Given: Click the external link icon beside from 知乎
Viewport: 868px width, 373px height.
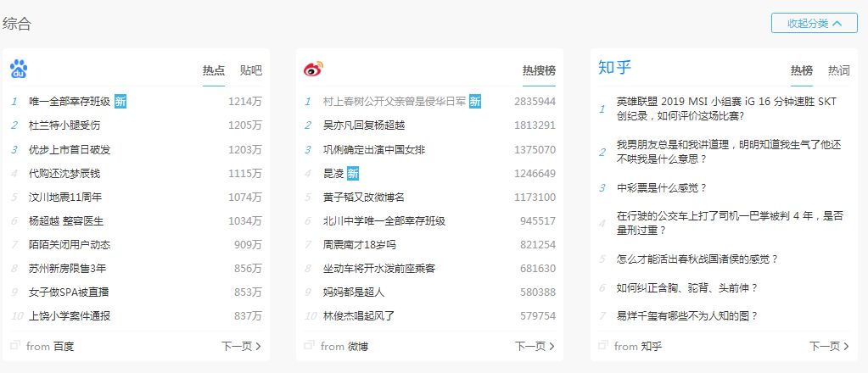Looking at the screenshot, I should pos(603,346).
